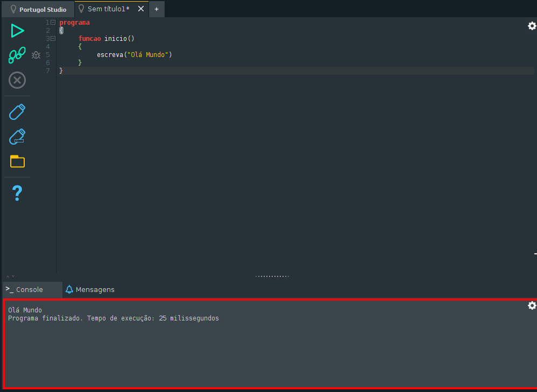Viewport: 537px width, 392px height.
Task: Start step-by-step debug with footprints icon
Action: click(x=17, y=55)
